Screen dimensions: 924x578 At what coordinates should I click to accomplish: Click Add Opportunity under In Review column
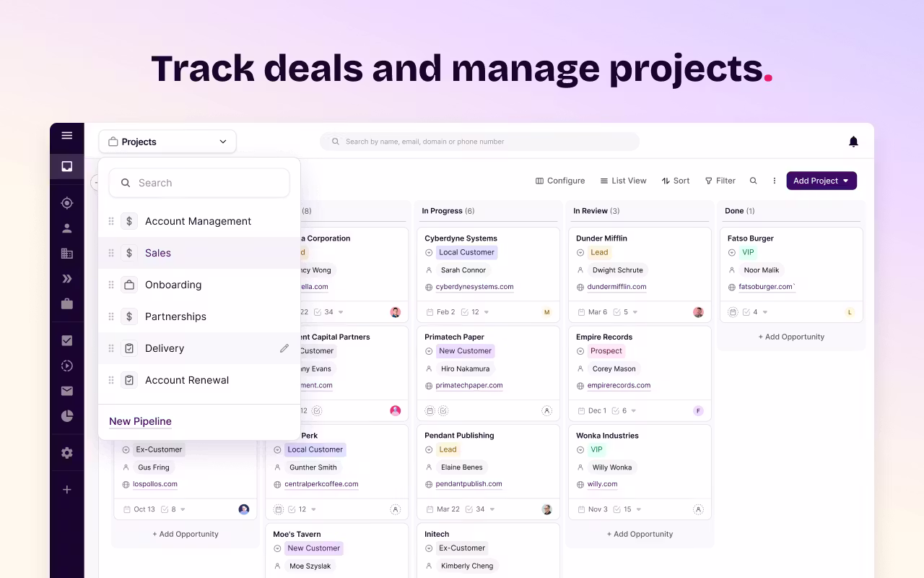tap(640, 534)
